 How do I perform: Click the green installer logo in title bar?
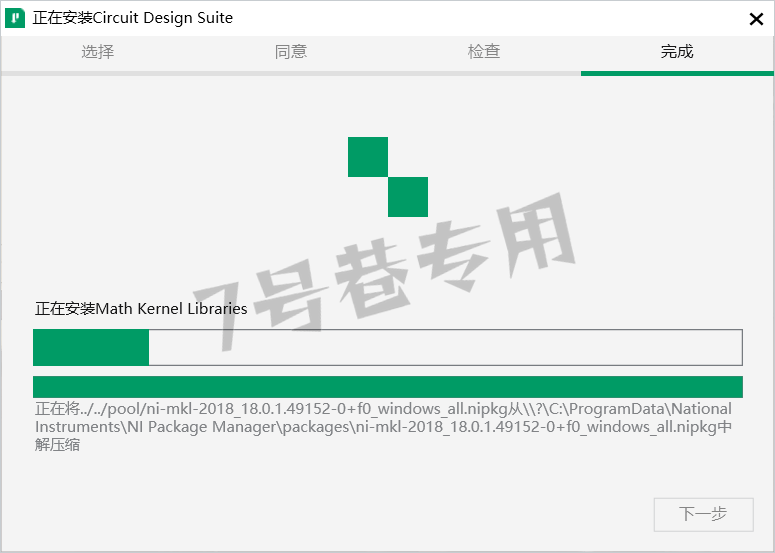[15, 18]
